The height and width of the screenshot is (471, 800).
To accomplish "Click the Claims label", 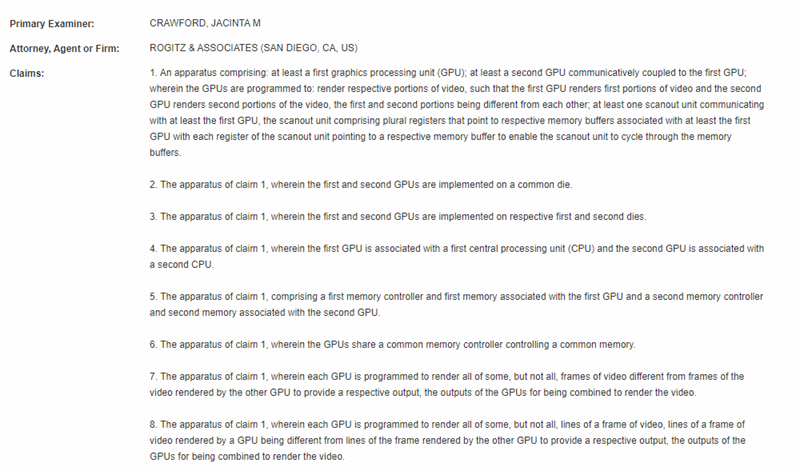I will (x=27, y=73).
